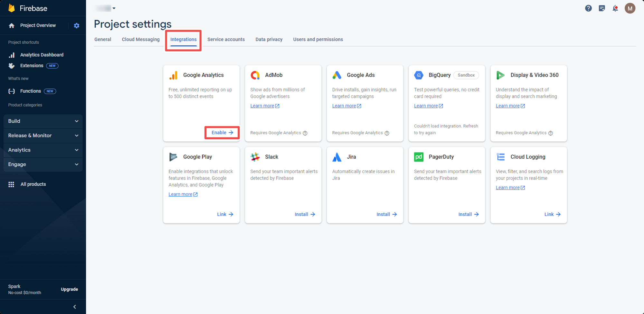
Task: Click the Functions brackets icon
Action: click(12, 91)
